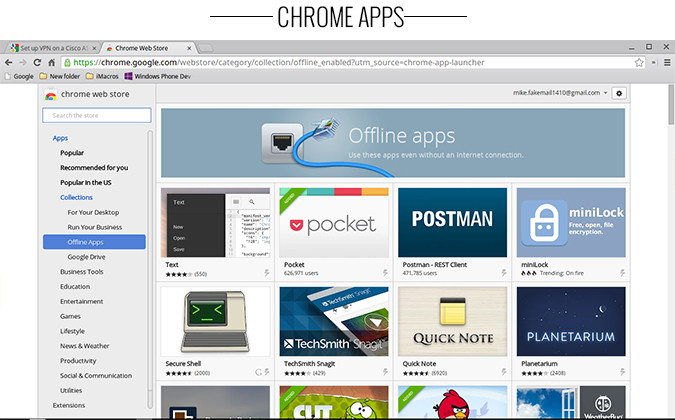Open Windows Phone Dev bookmark

(x=161, y=75)
